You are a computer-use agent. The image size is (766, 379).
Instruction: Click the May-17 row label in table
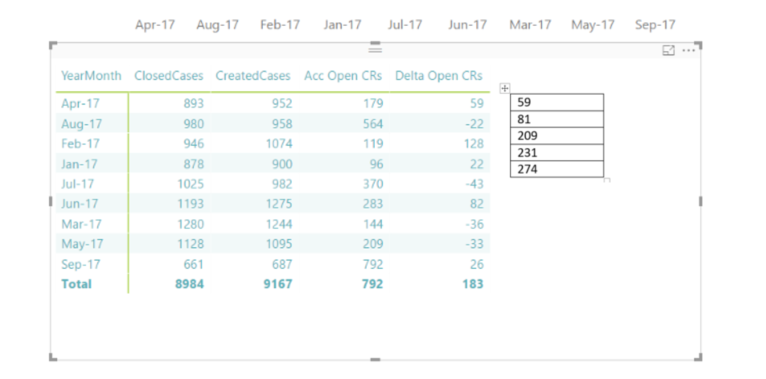coord(82,244)
